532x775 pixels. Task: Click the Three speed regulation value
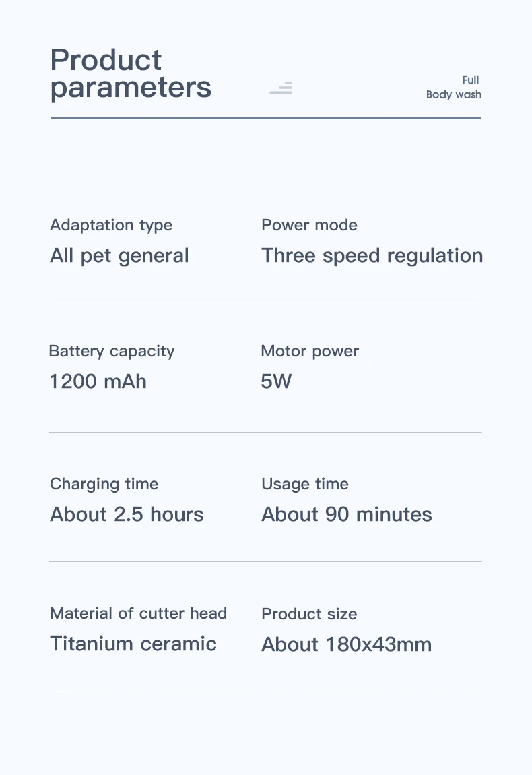click(372, 256)
